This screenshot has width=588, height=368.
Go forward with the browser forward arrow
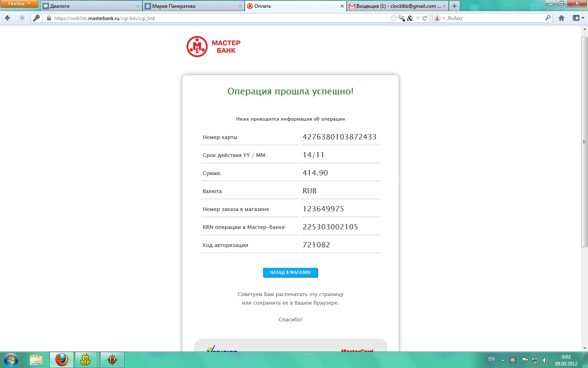pyautogui.click(x=22, y=18)
